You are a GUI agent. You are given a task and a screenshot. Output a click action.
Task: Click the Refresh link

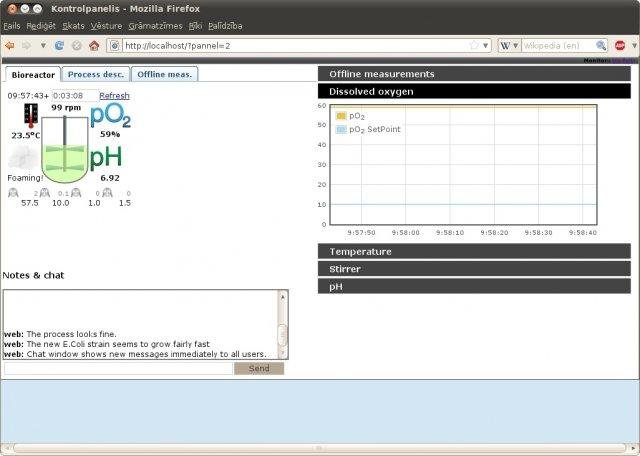click(114, 96)
